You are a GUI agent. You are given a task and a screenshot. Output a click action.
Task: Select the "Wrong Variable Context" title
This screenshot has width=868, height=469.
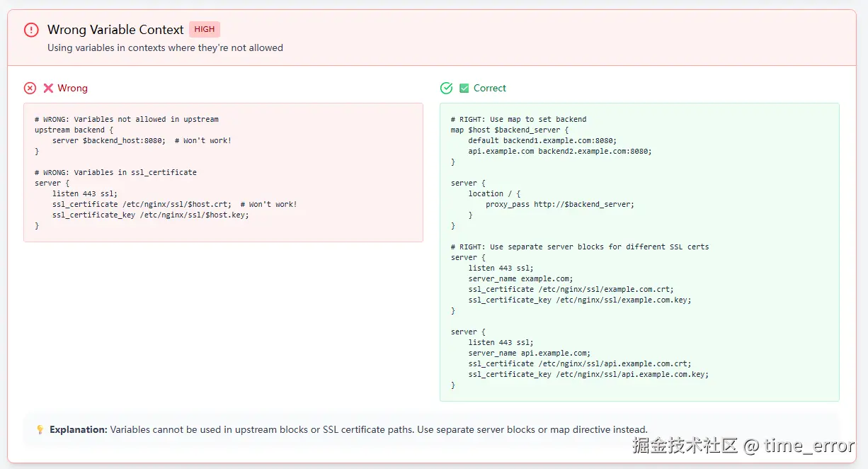[x=115, y=30]
